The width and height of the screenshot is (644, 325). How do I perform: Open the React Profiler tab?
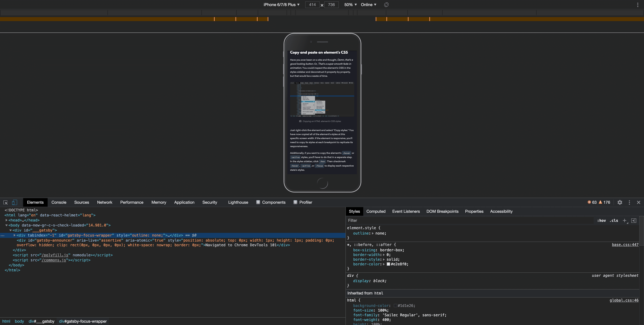tap(303, 202)
